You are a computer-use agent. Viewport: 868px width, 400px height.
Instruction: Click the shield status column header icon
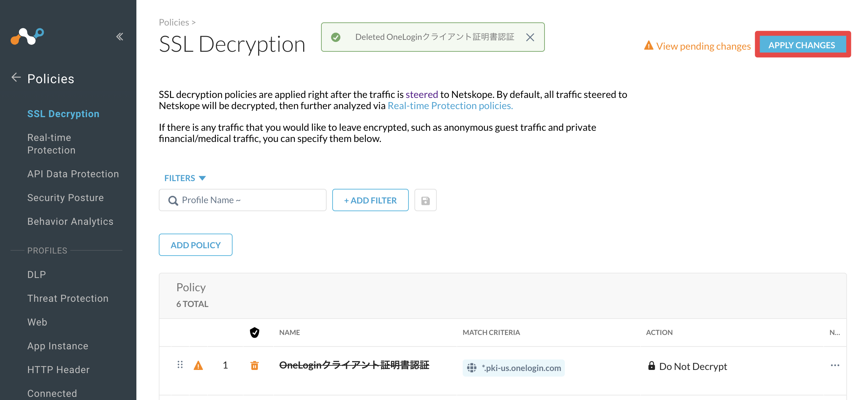(x=255, y=333)
